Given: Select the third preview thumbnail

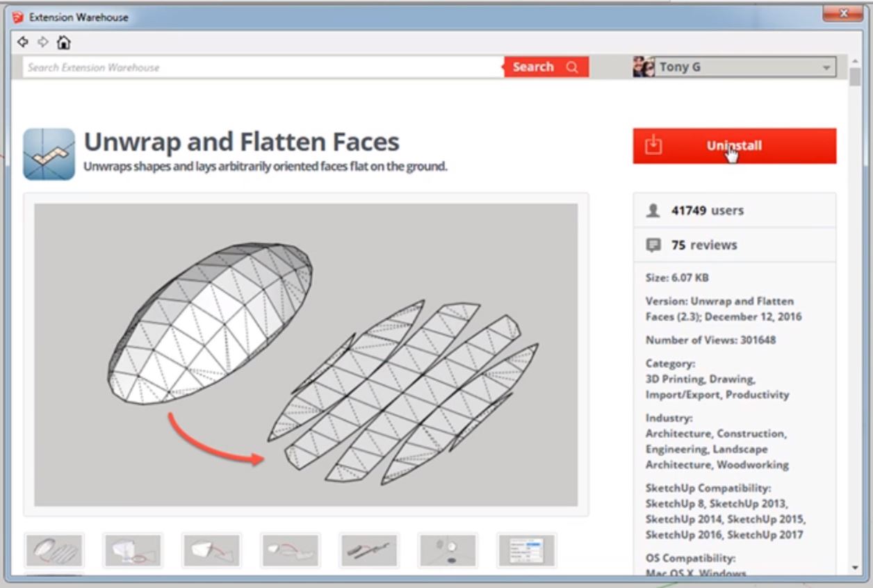Looking at the screenshot, I should pyautogui.click(x=211, y=551).
